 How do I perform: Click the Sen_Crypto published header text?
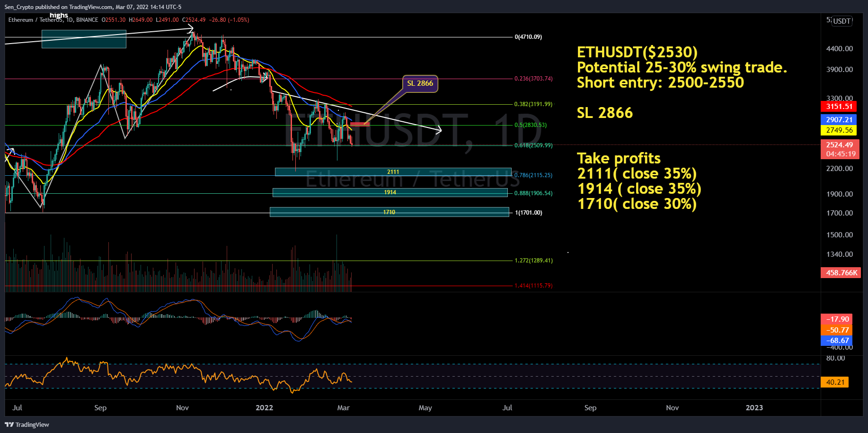[93, 7]
